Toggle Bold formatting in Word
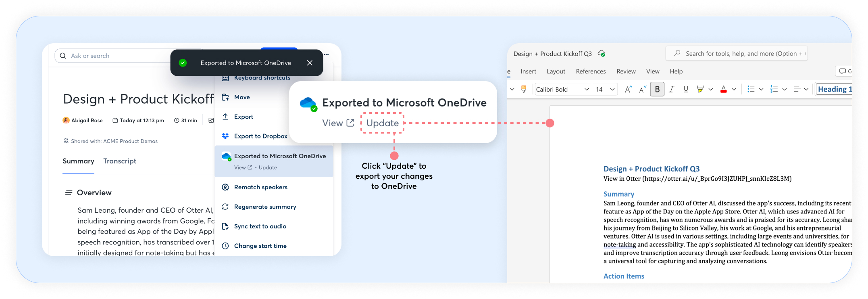This screenshot has height=299, width=868. 657,89
